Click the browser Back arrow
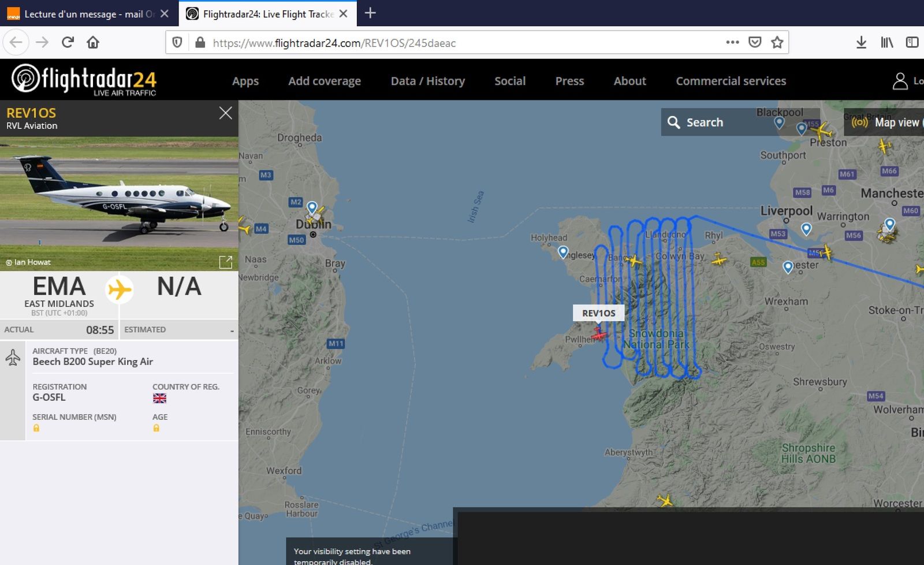 point(16,42)
